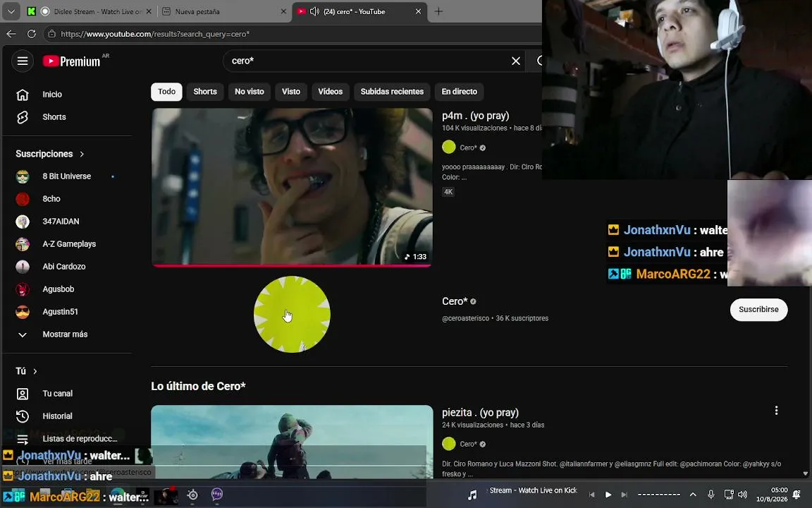The height and width of the screenshot is (508, 812).
Task: Open the 8 Bit Universe subscription
Action: point(67,176)
